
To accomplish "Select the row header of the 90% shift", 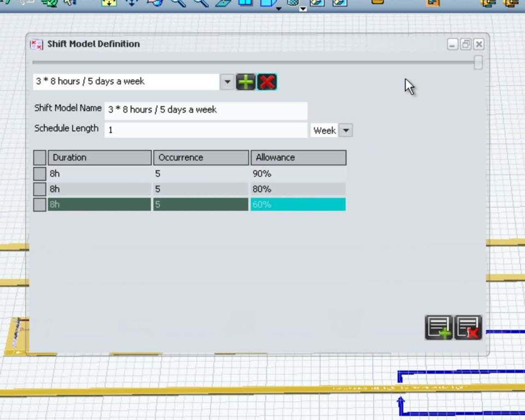I will coord(39,174).
